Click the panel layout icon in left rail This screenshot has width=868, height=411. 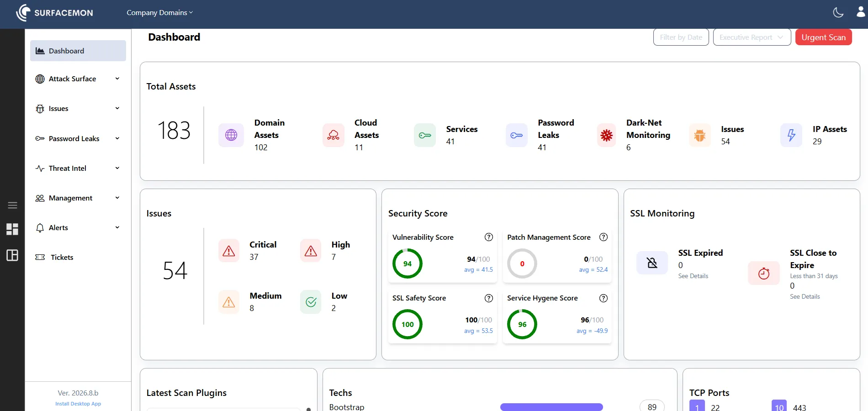point(12,255)
